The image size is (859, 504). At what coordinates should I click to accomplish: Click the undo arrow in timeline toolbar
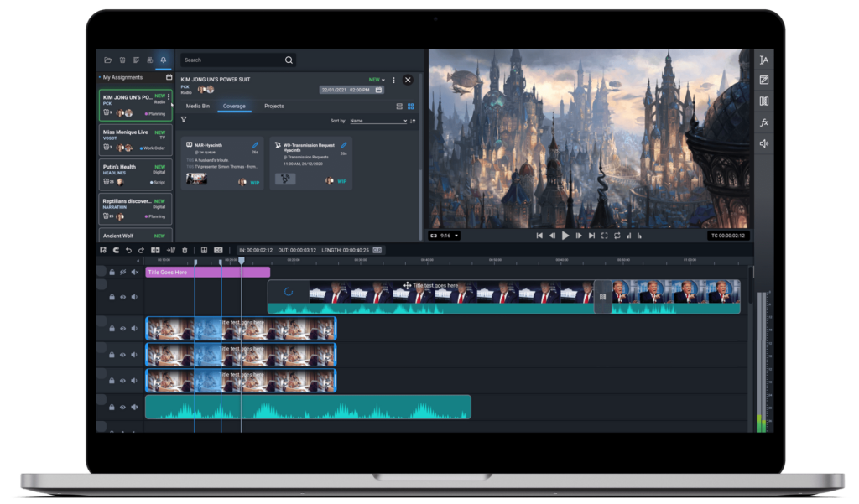pyautogui.click(x=128, y=250)
